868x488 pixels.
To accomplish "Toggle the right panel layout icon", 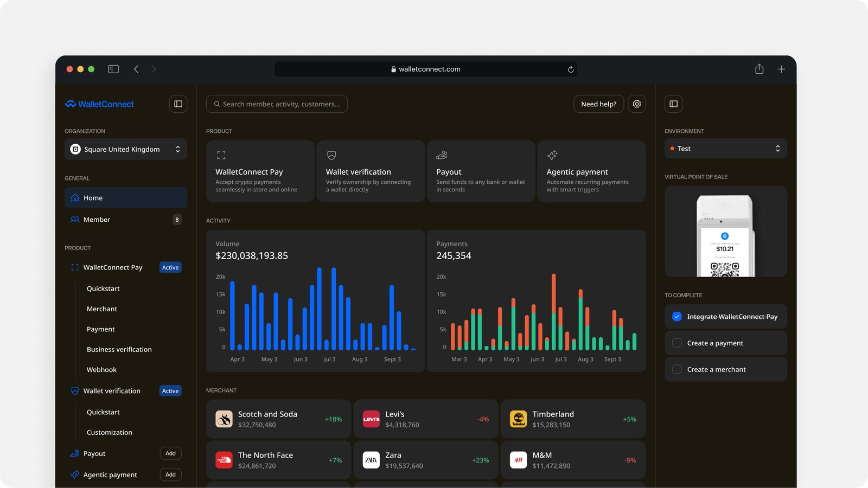I will [x=673, y=104].
